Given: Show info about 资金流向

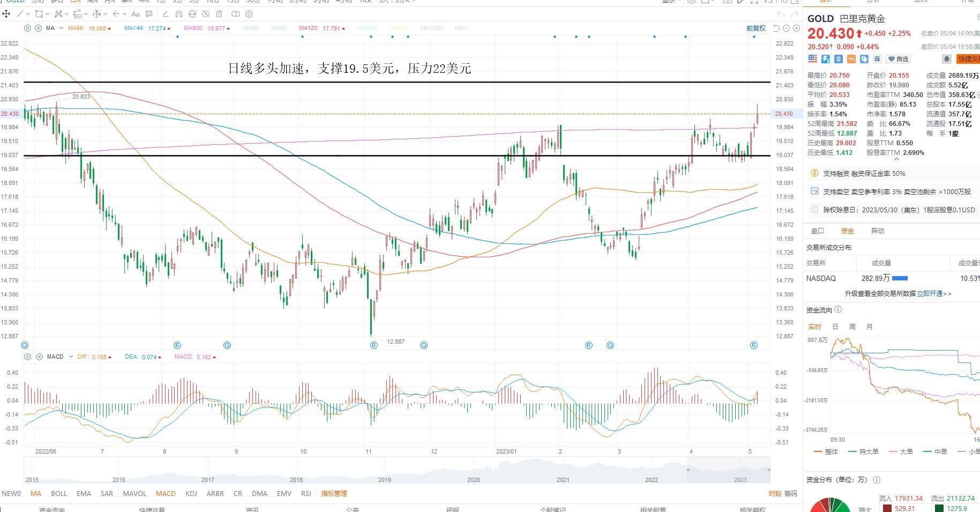Looking at the screenshot, I should coord(838,309).
